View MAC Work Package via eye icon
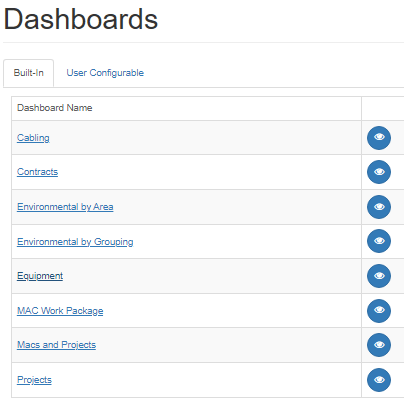This screenshot has height=401, width=405. tap(379, 311)
